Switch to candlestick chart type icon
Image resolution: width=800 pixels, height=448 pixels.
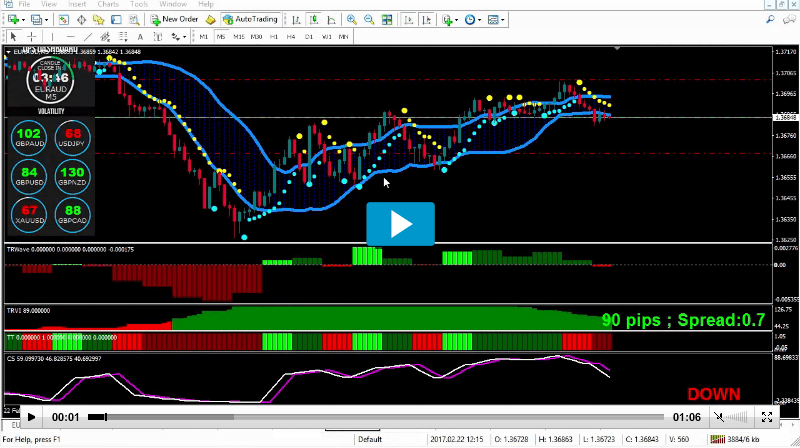(x=314, y=20)
